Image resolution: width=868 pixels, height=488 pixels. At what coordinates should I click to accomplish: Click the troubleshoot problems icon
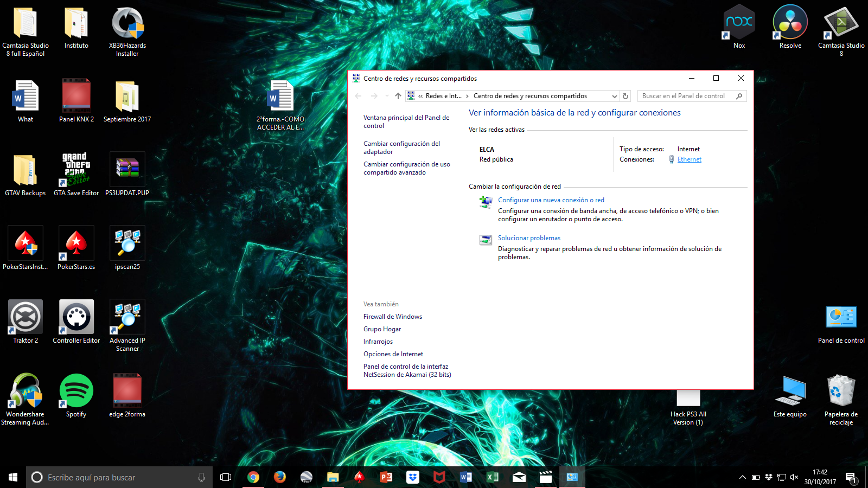click(486, 240)
